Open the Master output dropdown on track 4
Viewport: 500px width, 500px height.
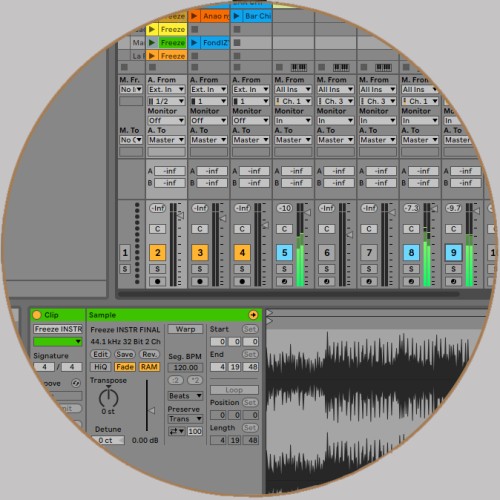[x=251, y=140]
